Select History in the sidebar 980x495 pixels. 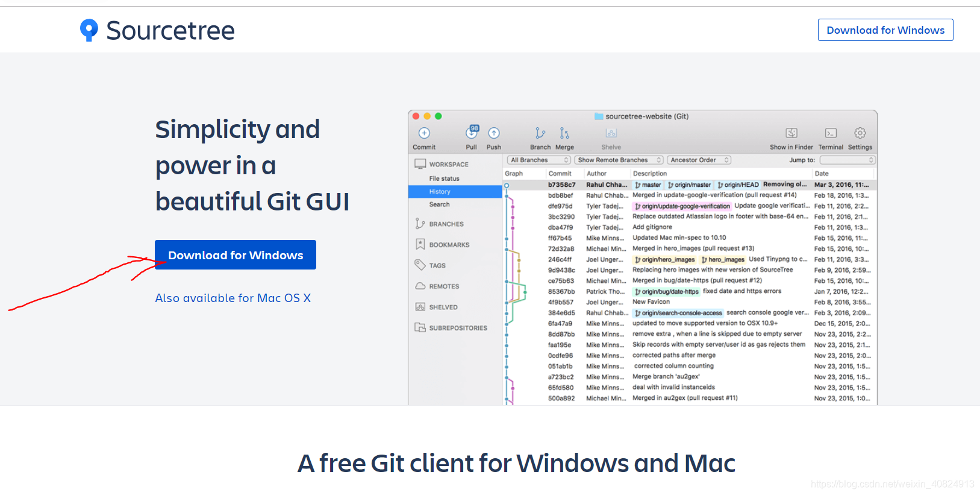point(455,192)
